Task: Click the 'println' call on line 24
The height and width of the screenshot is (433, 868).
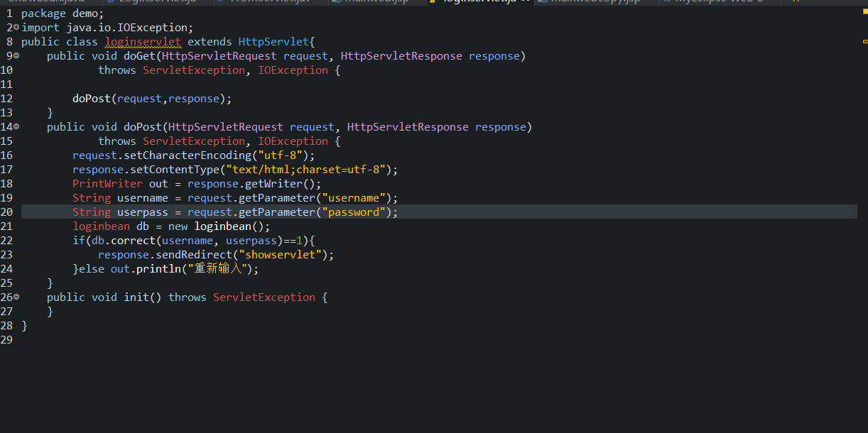Action: click(158, 269)
